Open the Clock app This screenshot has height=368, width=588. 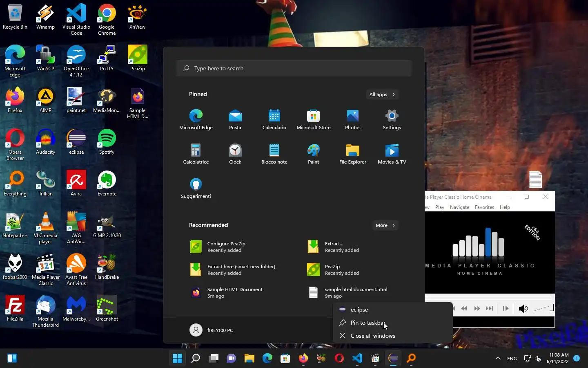point(235,154)
